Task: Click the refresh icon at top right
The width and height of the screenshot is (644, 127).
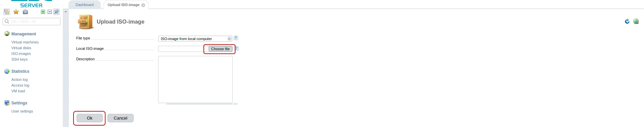Action: click(627, 21)
